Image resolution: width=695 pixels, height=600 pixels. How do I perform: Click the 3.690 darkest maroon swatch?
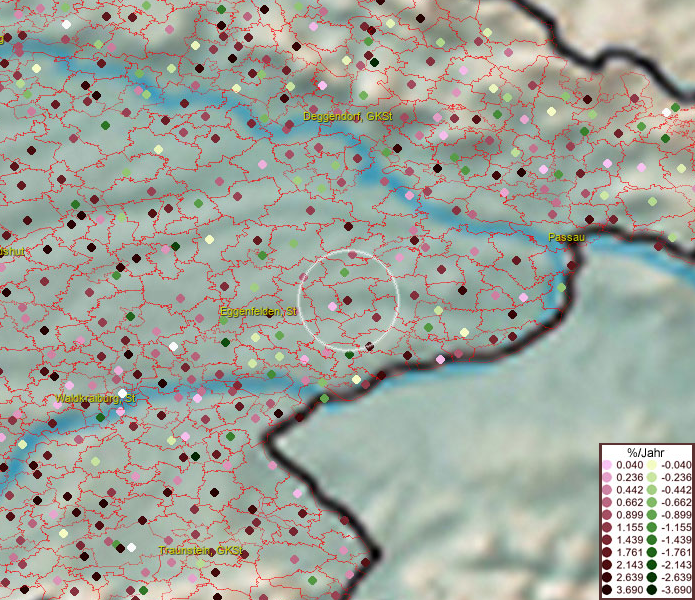[607, 590]
